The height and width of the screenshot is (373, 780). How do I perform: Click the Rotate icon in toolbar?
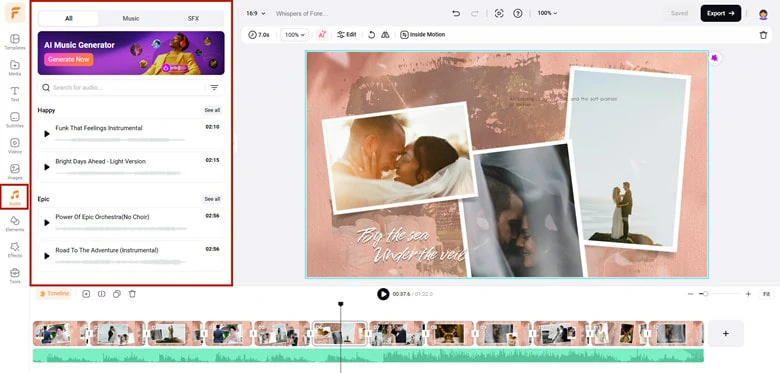[x=372, y=35]
